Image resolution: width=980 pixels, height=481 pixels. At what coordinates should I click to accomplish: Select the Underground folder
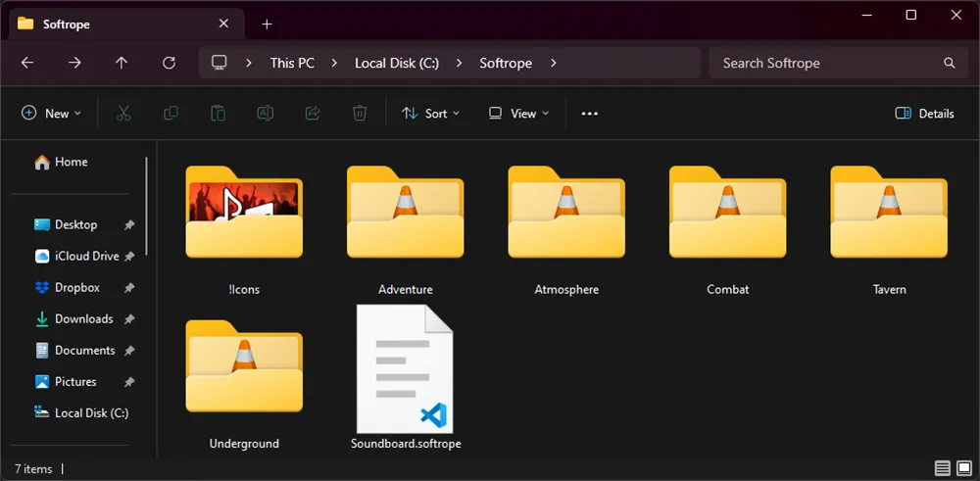(x=244, y=384)
